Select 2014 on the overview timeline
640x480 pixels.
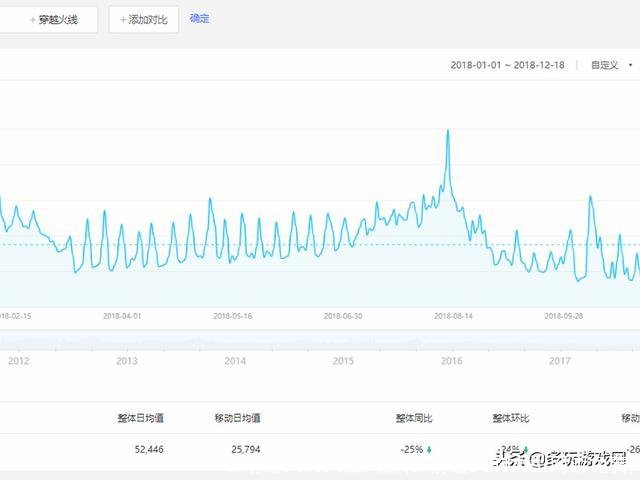[235, 361]
